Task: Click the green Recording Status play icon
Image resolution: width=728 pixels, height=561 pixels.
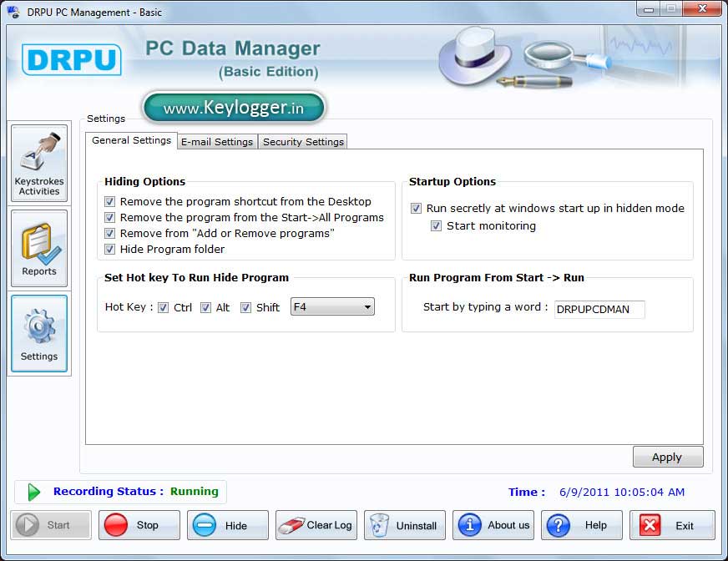Action: tap(34, 492)
